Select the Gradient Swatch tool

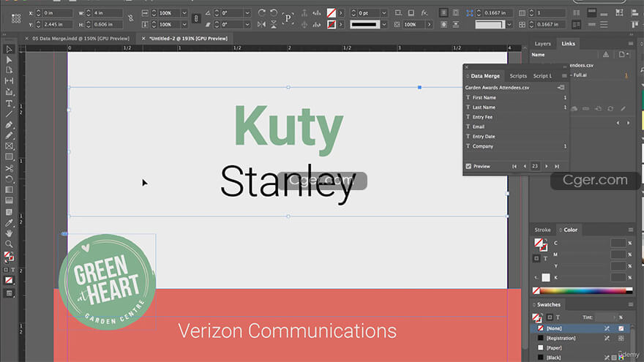(x=9, y=189)
